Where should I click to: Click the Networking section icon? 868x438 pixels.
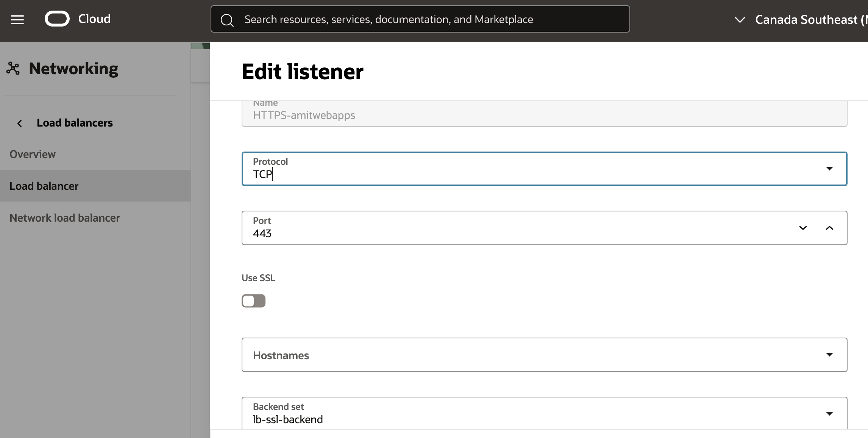tap(14, 68)
